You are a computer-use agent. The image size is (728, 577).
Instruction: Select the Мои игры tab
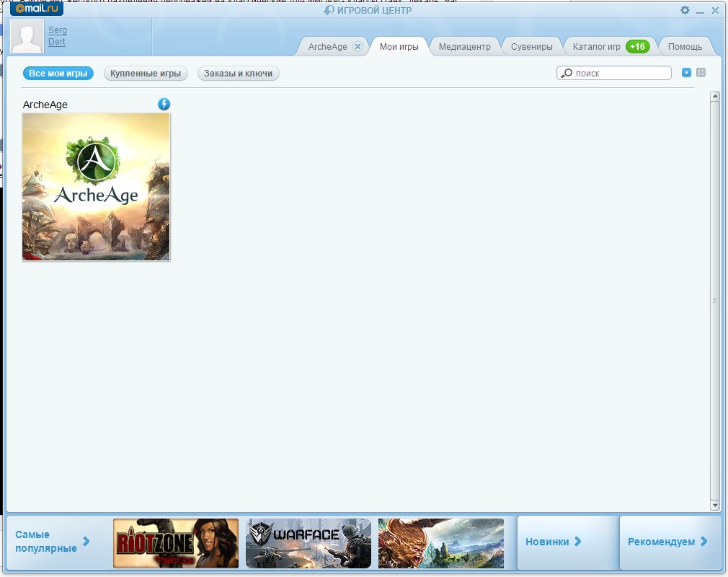pos(399,46)
